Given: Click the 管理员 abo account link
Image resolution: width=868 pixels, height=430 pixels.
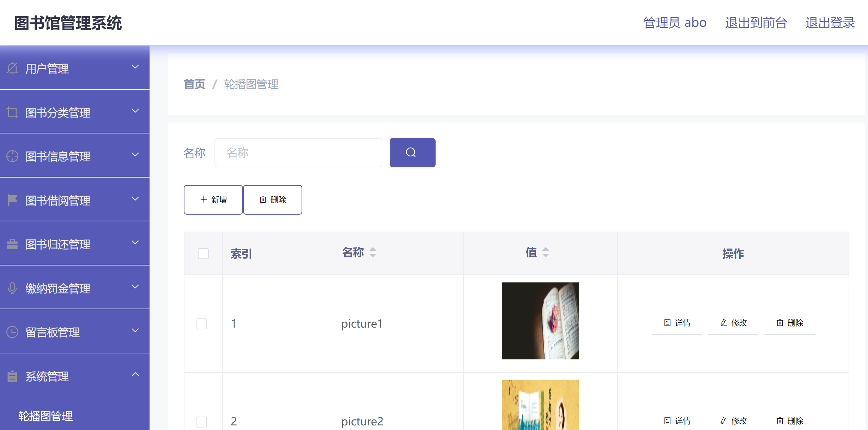Looking at the screenshot, I should click(x=675, y=23).
